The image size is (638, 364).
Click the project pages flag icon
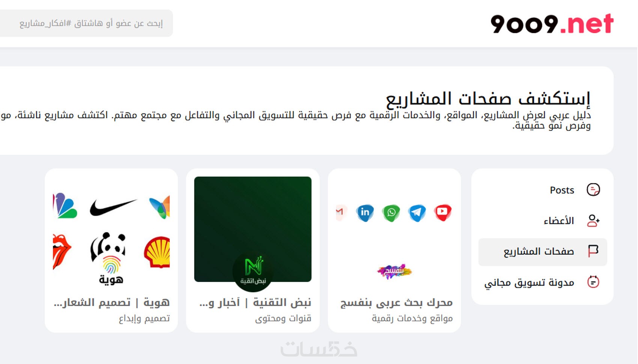point(593,251)
